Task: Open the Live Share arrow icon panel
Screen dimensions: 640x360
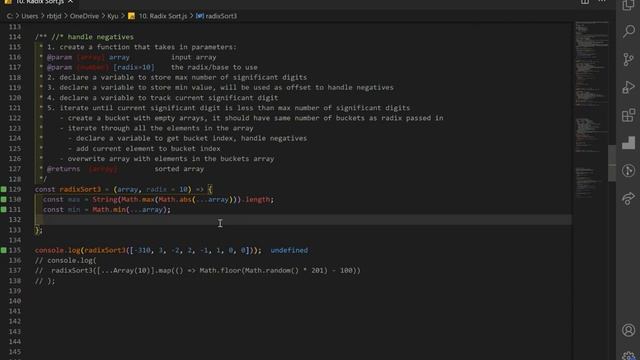Action: (629, 198)
